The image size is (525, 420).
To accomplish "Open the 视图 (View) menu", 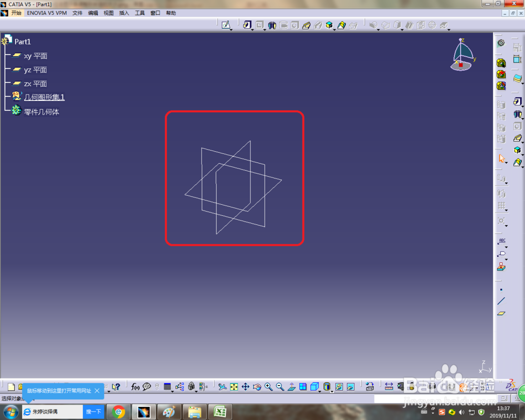I will [109, 13].
